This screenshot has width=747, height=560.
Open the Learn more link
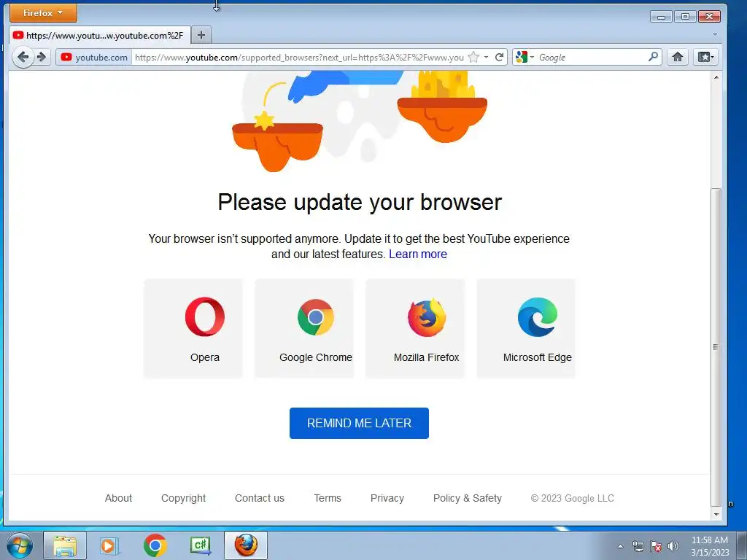pyautogui.click(x=418, y=254)
